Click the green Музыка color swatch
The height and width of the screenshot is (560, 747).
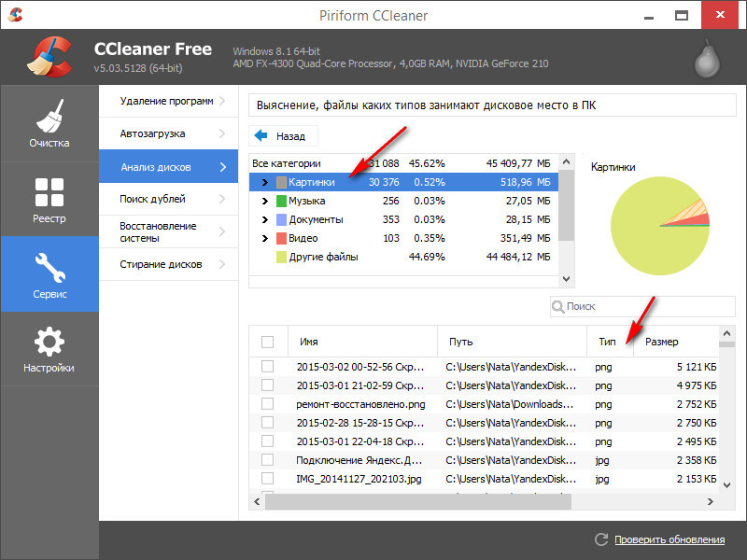[x=282, y=201]
